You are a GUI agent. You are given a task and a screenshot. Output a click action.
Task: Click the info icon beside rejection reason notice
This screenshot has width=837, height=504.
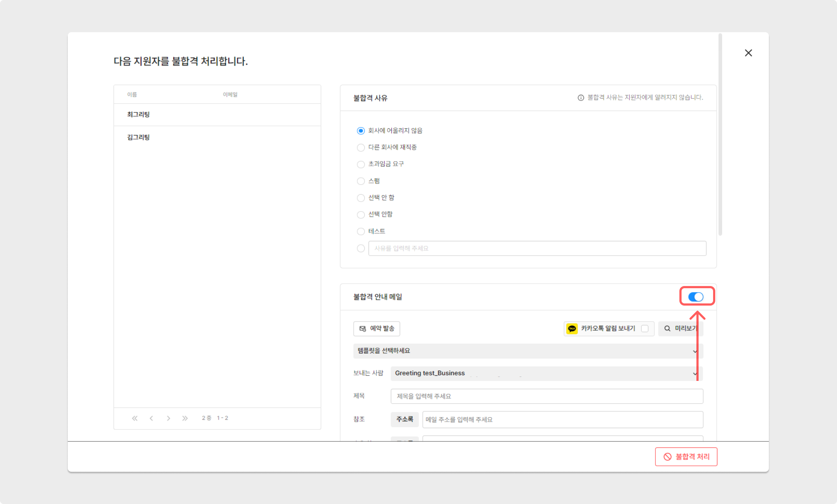click(580, 98)
